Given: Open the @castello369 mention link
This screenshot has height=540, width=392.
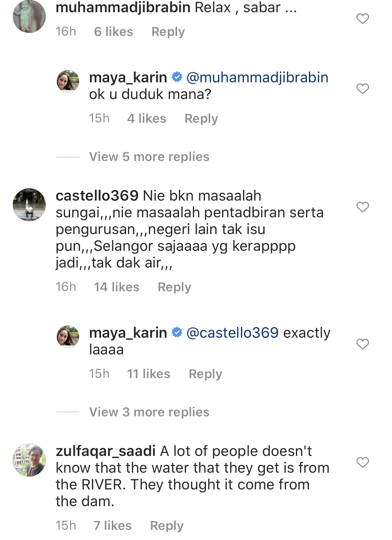Looking at the screenshot, I should (x=232, y=333).
